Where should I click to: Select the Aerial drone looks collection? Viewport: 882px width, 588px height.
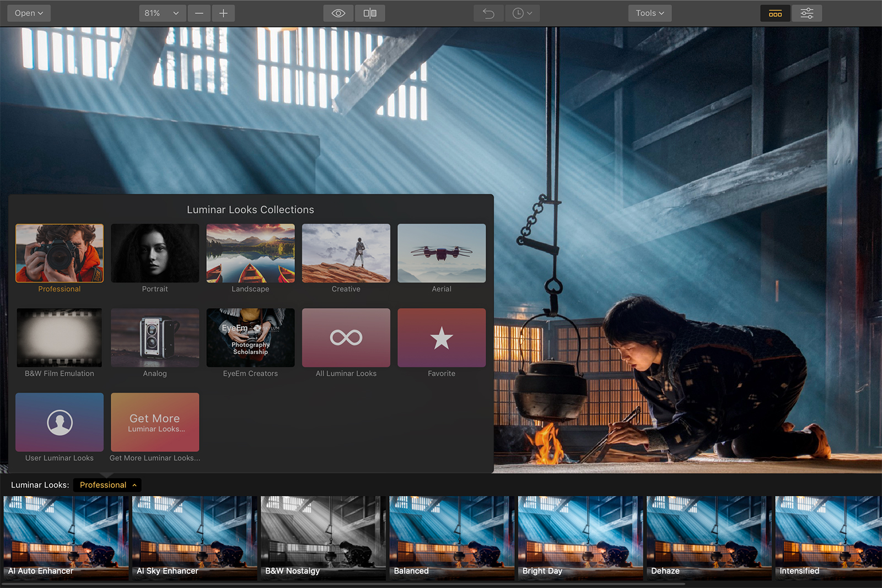442,253
